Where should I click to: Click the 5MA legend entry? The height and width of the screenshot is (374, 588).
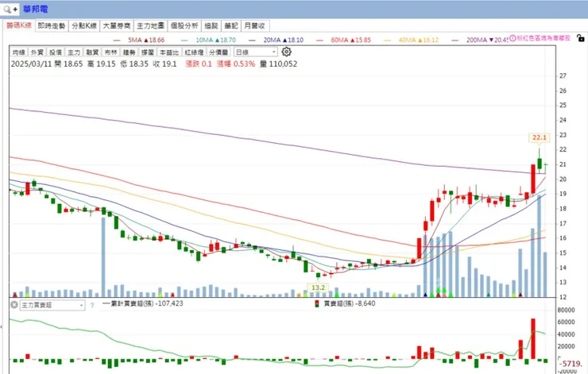click(x=139, y=40)
